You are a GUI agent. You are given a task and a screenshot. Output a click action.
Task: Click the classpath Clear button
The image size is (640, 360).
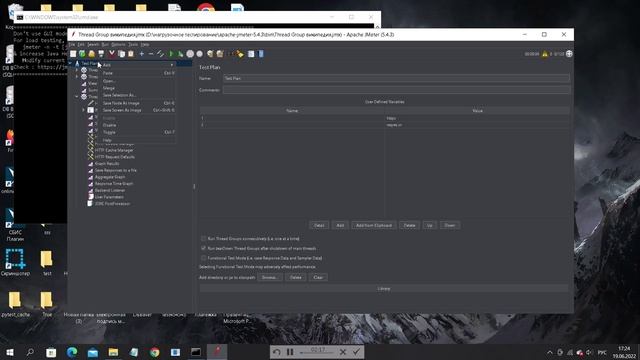pos(318,278)
